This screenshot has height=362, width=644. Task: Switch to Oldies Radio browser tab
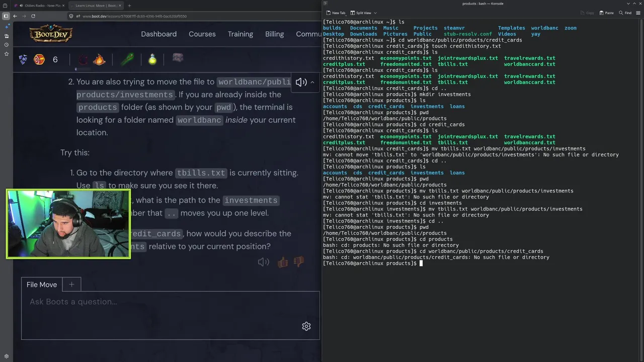tap(38, 6)
